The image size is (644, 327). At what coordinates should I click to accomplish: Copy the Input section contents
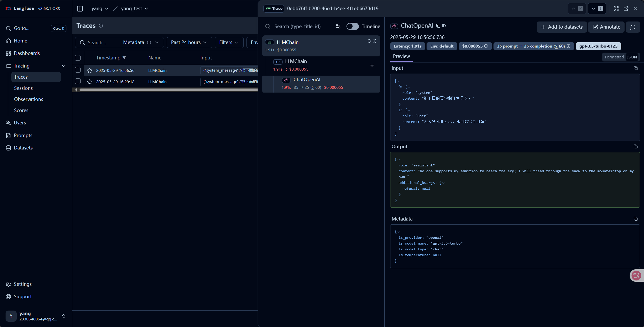click(x=635, y=68)
